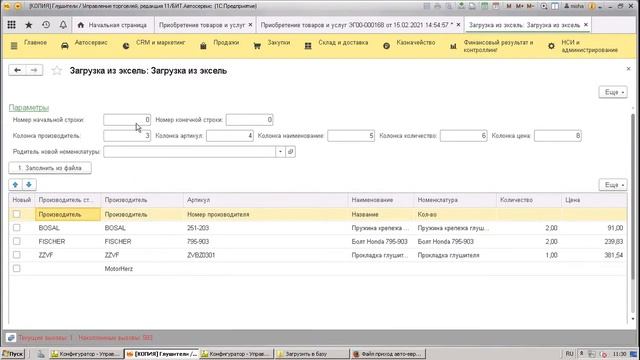
Task: Open the upper Еще dropdown
Action: pyautogui.click(x=613, y=92)
